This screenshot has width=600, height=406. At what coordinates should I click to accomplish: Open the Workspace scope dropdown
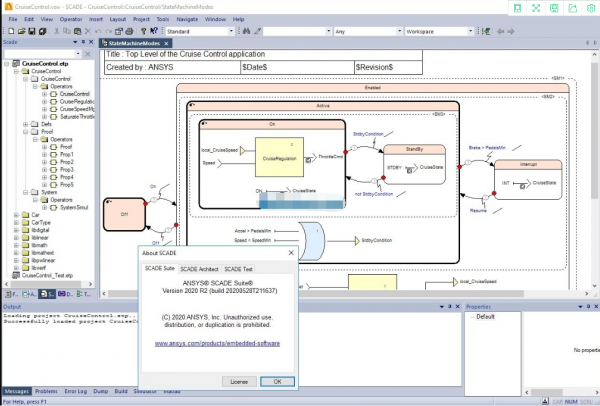[470, 31]
